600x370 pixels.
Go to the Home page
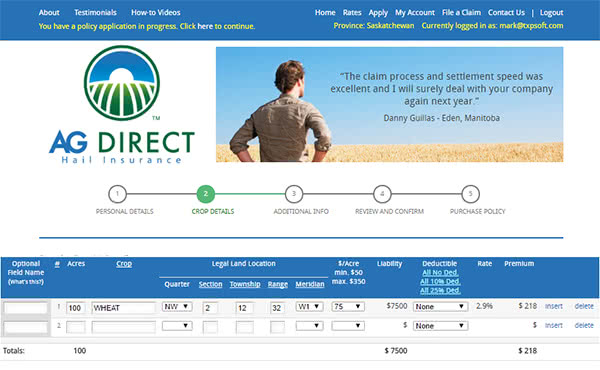325,13
